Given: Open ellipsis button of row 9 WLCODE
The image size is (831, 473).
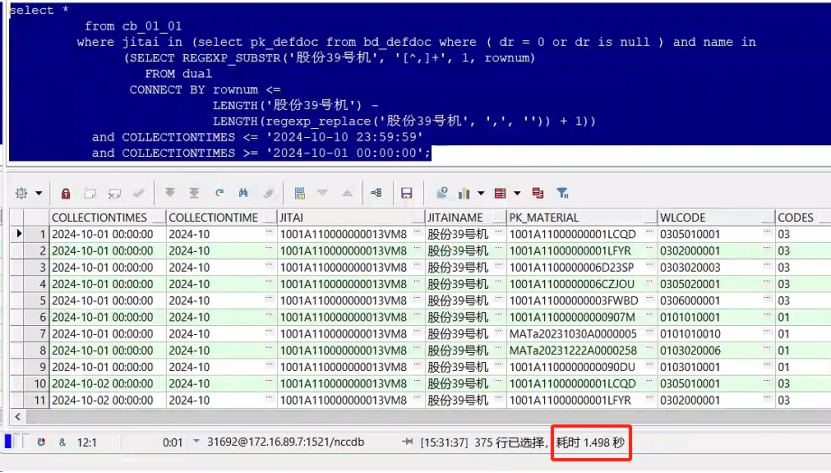Looking at the screenshot, I should (767, 365).
